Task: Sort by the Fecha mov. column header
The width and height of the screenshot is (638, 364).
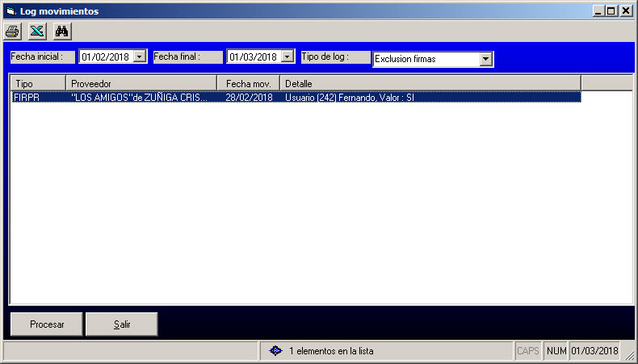Action: (x=249, y=83)
